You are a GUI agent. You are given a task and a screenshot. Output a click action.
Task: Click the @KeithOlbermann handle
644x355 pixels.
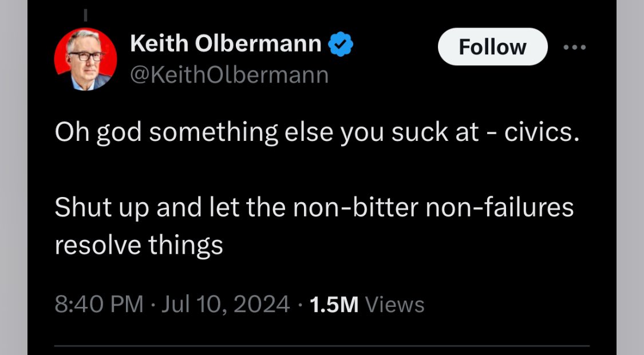coord(230,74)
